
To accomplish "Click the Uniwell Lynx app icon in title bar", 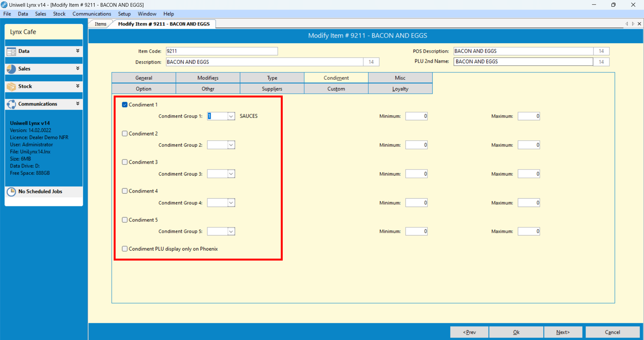I will point(4,5).
